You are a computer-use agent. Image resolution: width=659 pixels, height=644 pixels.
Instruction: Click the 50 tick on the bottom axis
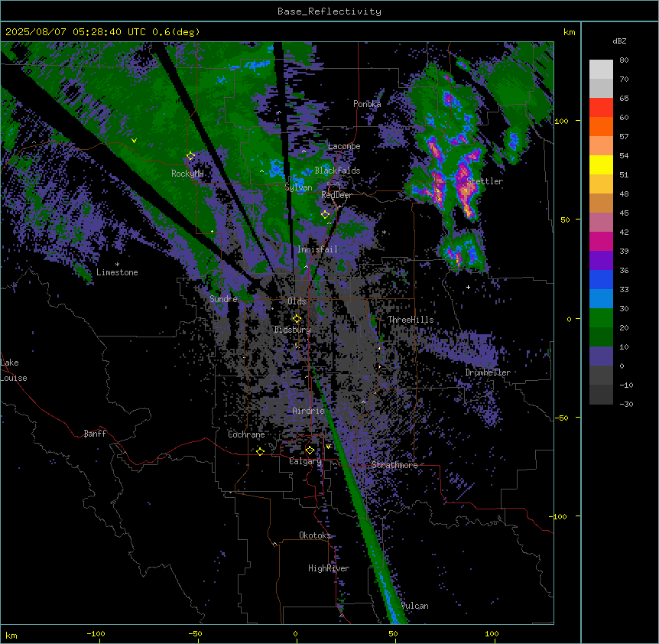393,633
